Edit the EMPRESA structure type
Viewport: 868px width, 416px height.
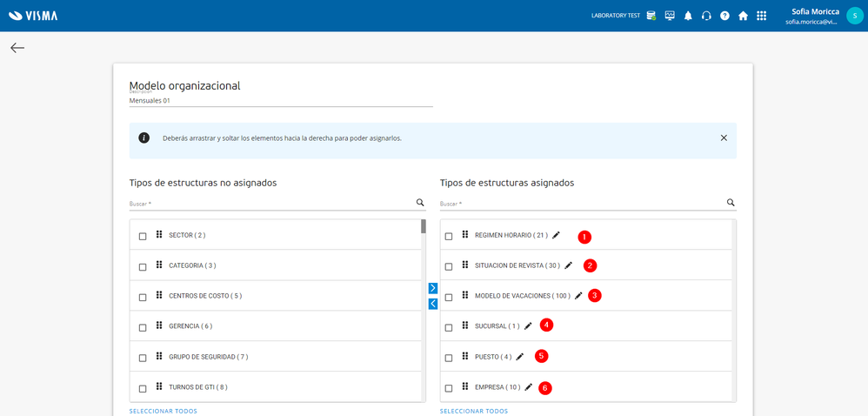click(529, 387)
